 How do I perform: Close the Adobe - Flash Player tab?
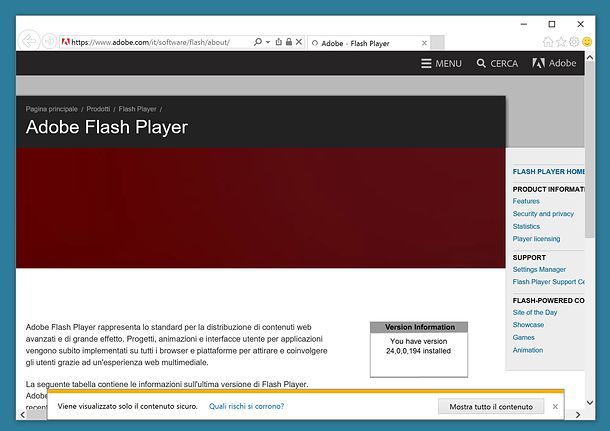pos(424,43)
